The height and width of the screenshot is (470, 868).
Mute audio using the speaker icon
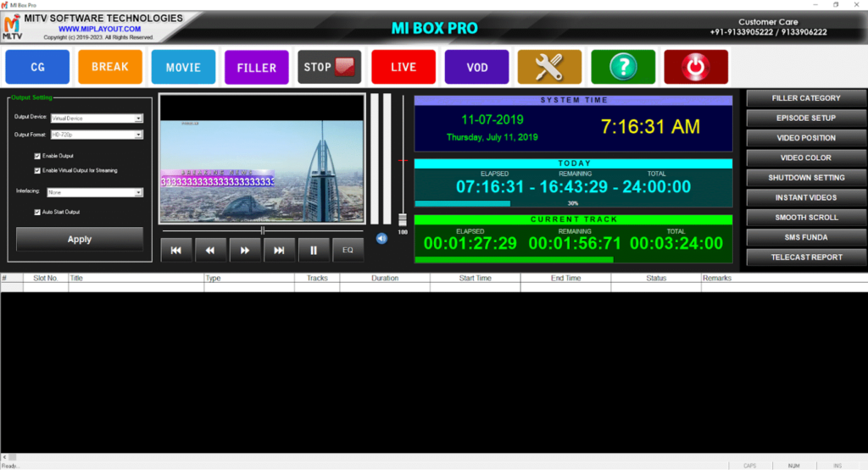(x=381, y=239)
